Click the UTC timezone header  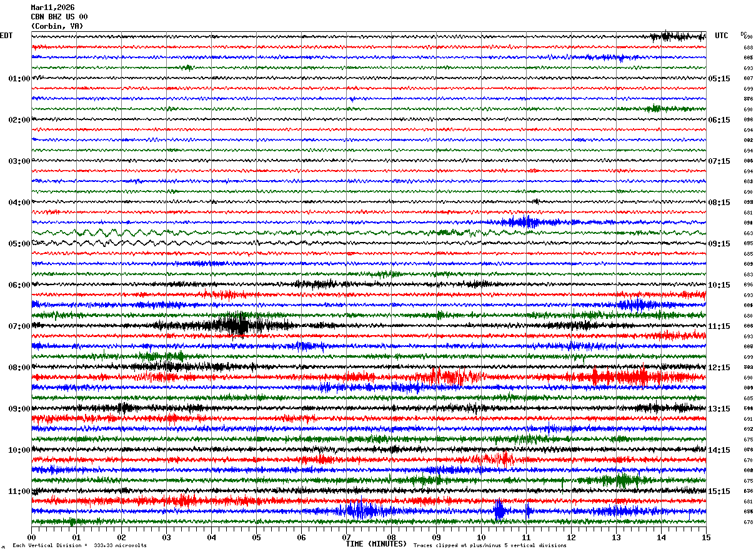coord(722,36)
